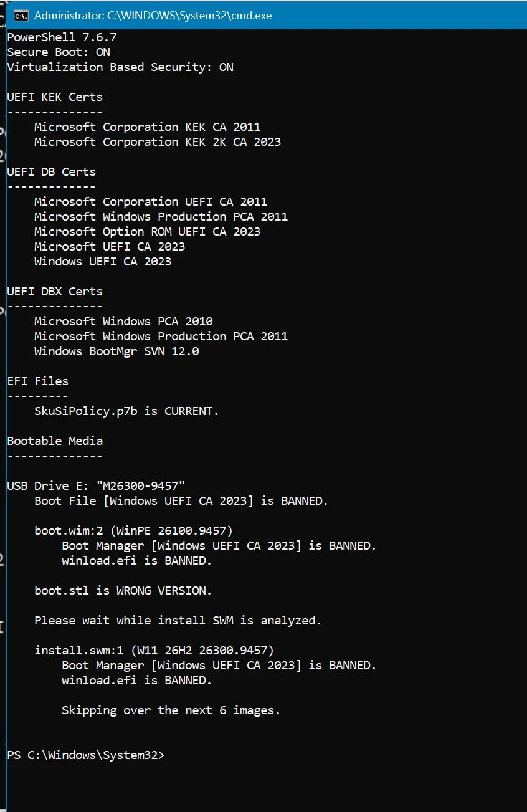Click the boot.wim:2 WinPE 26100.9457 line

(x=134, y=530)
